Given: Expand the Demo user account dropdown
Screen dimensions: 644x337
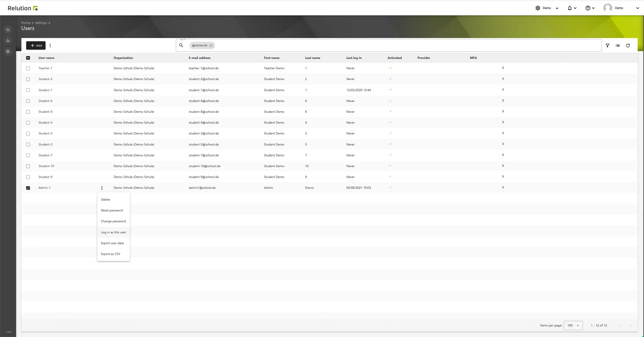Looking at the screenshot, I should click(637, 8).
